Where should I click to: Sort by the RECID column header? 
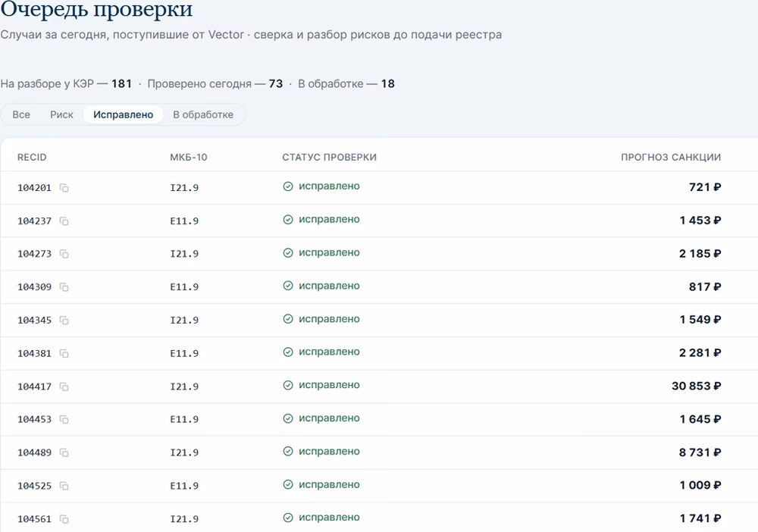[32, 158]
